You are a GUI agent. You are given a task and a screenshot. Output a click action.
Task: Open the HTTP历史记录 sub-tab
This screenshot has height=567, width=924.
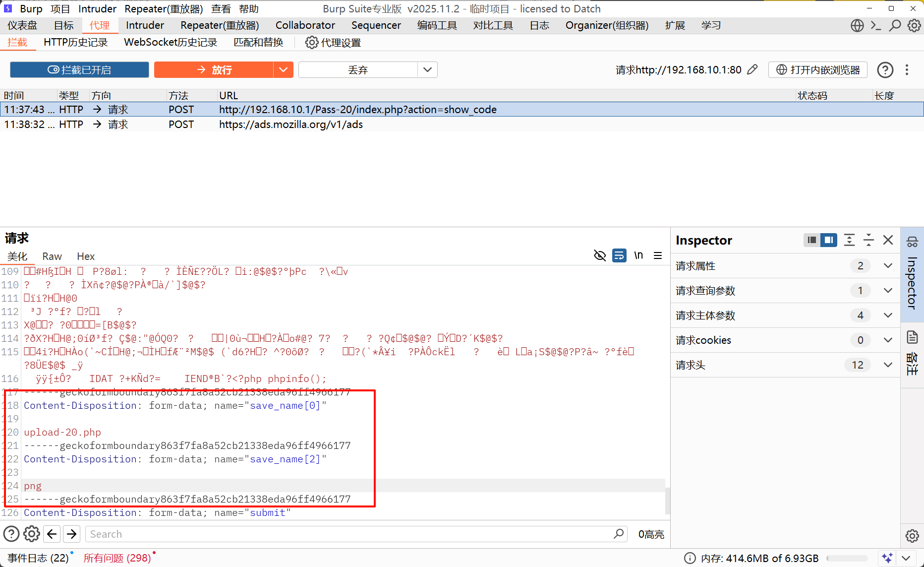[x=76, y=43]
